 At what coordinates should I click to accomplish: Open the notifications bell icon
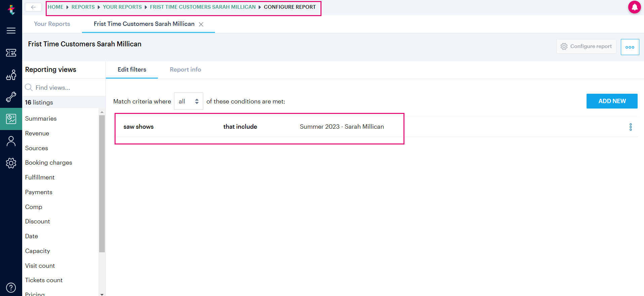(634, 7)
